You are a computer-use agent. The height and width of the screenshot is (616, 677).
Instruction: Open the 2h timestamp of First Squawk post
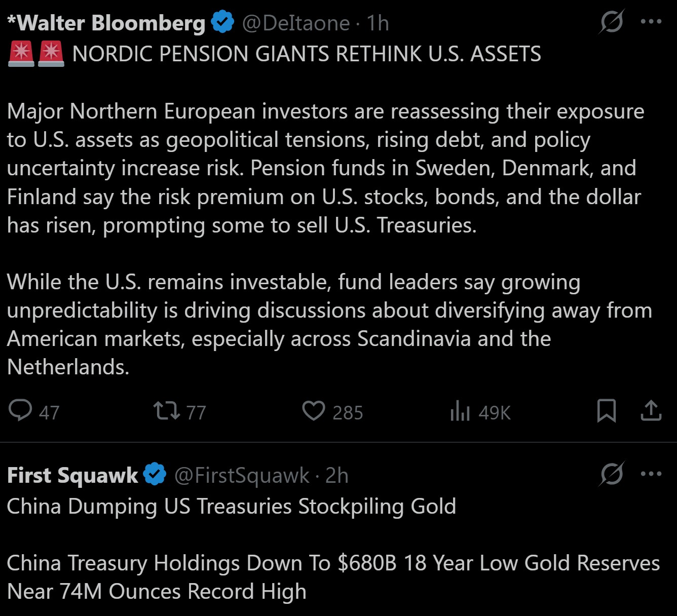pos(337,476)
